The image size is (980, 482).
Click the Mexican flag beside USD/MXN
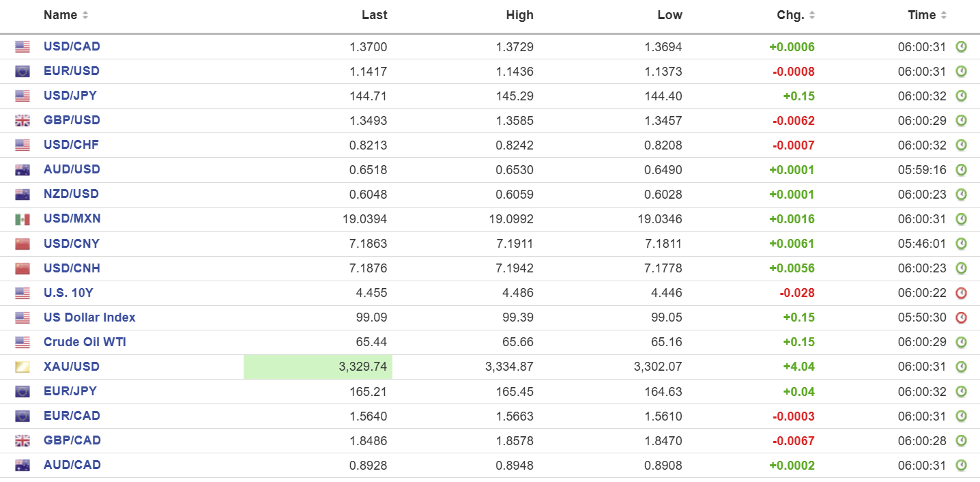(23, 219)
